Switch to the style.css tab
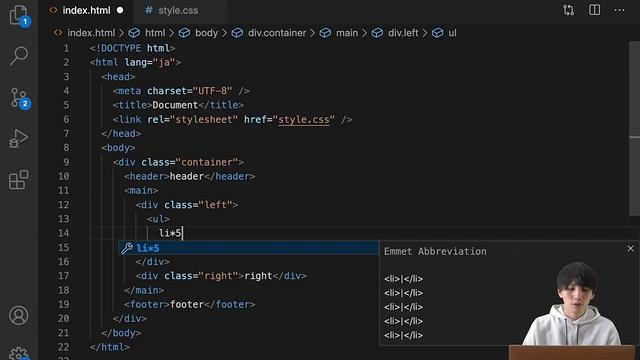The image size is (640, 360). pyautogui.click(x=172, y=11)
